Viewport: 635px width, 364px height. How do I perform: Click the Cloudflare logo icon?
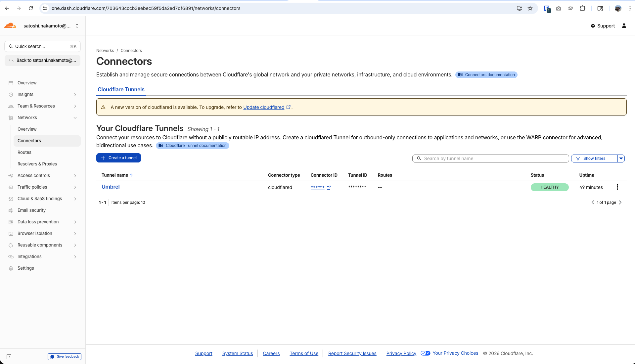click(10, 26)
